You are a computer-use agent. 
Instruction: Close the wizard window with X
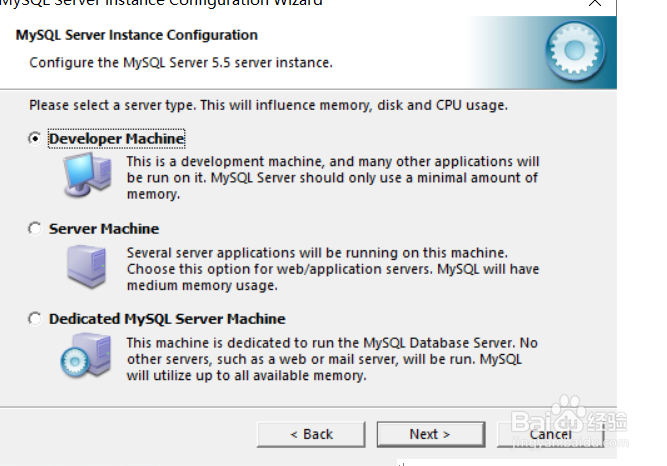595,3
